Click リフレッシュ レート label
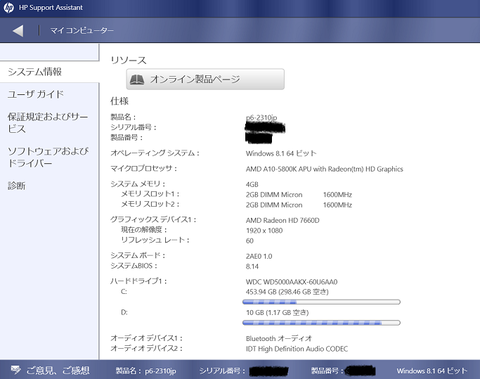480x379 pixels. click(x=155, y=240)
